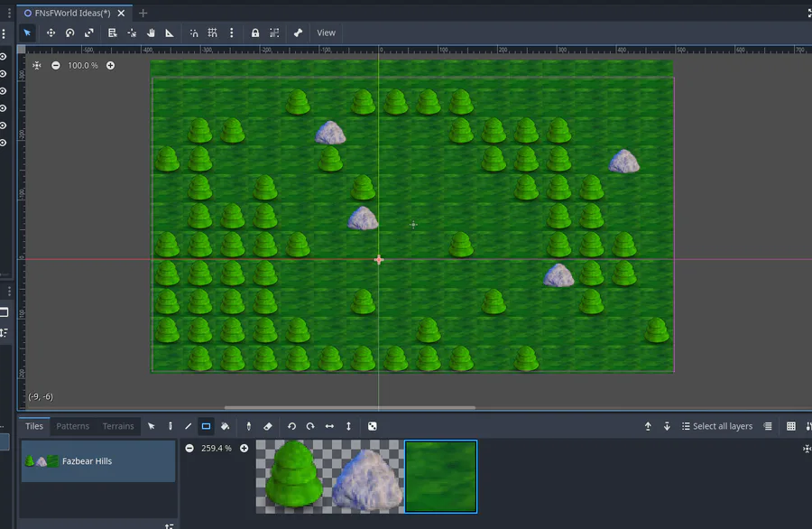Viewport: 812px width, 529px height.
Task: Open scene tabs three-dot menu
Action: tap(9, 13)
